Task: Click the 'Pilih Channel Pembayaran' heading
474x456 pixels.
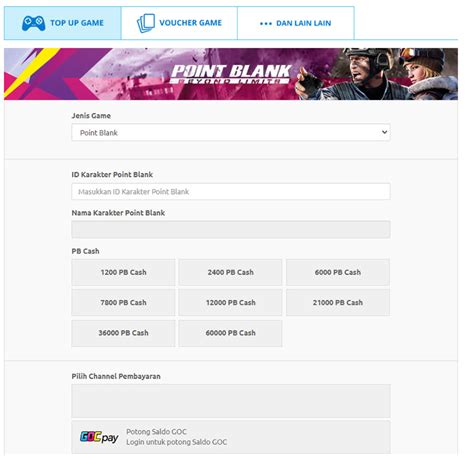Action: [x=116, y=376]
